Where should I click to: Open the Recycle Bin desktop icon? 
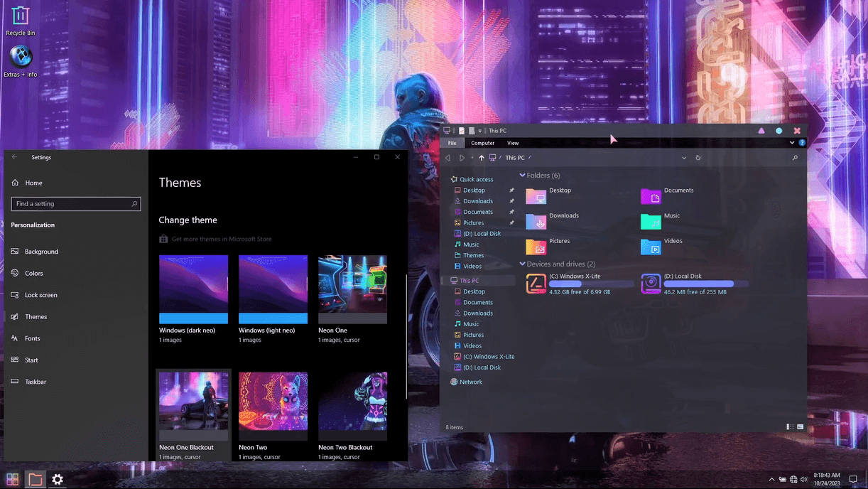[21, 16]
